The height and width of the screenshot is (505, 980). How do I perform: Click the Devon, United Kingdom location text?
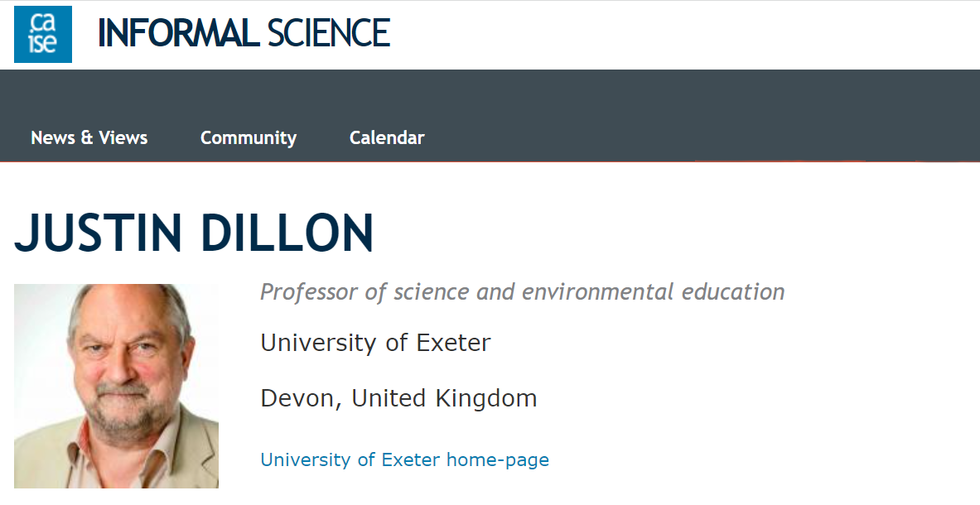coord(398,398)
